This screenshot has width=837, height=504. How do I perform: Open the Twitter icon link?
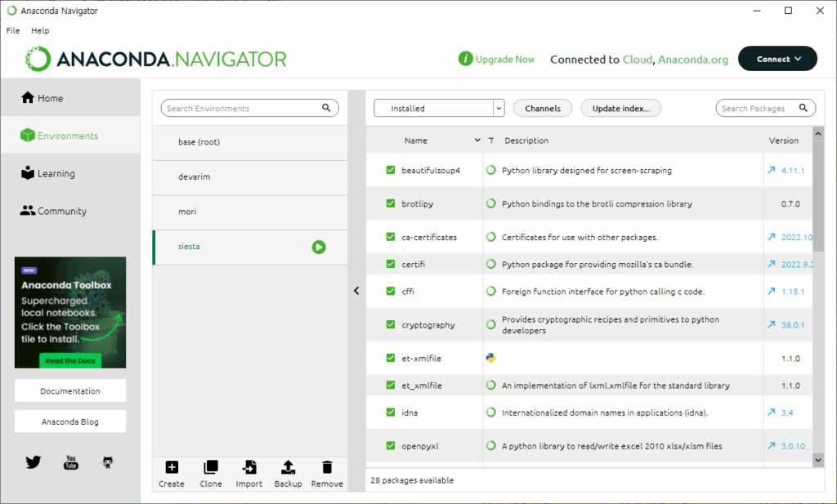click(x=33, y=462)
